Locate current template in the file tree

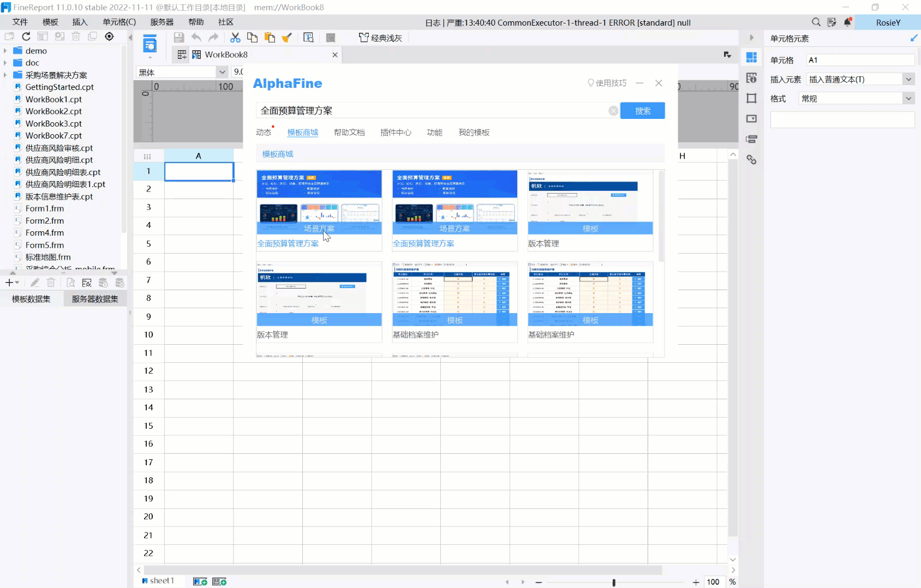pyautogui.click(x=109, y=37)
